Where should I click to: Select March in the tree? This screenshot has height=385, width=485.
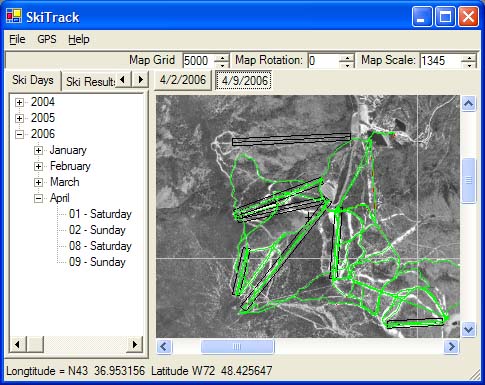[x=65, y=182]
